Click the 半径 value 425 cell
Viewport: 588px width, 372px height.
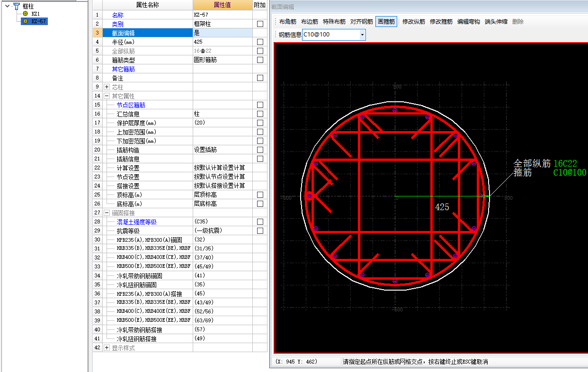[x=223, y=42]
